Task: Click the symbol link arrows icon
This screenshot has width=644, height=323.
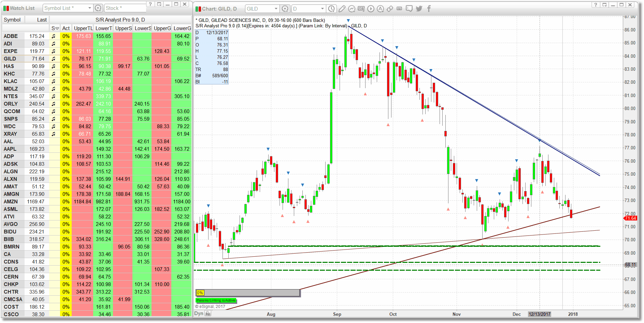Action: 390,9
